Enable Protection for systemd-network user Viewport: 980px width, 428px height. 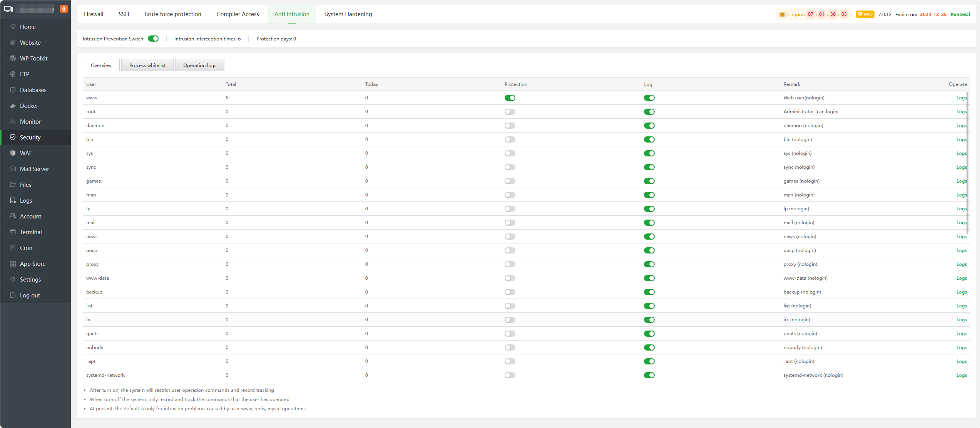click(x=510, y=375)
